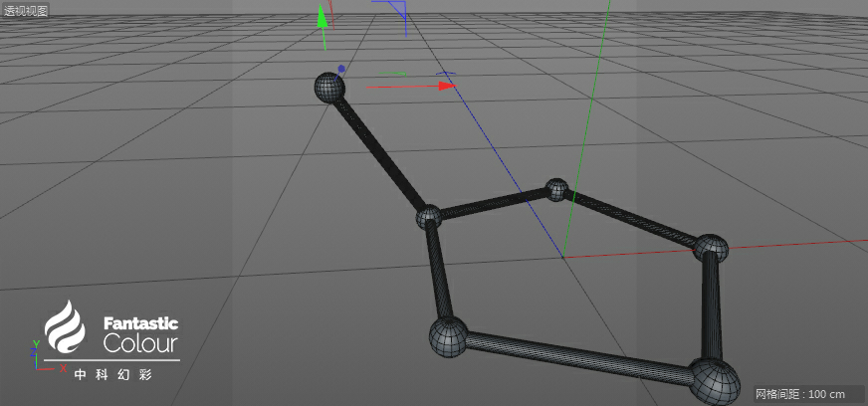Screen dimensions: 868x406
Task: Select the sphere where three rods meet
Action: [x=428, y=217]
